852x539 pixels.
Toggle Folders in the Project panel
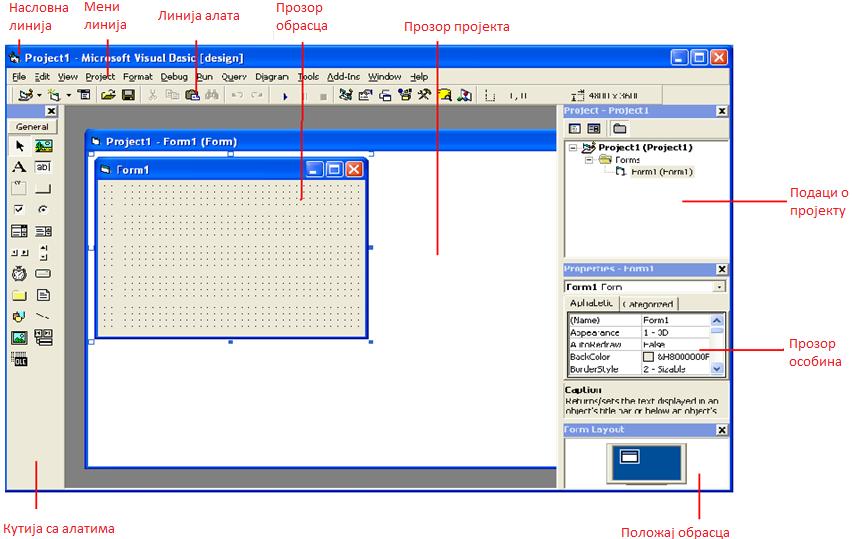click(x=619, y=129)
